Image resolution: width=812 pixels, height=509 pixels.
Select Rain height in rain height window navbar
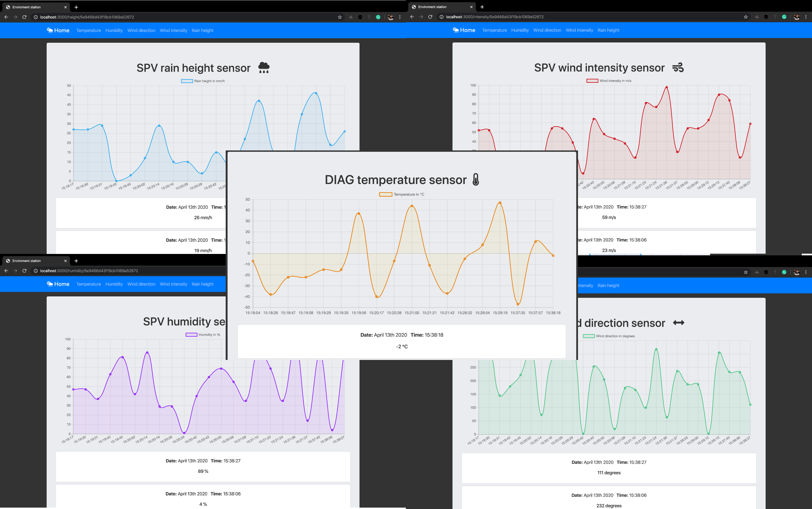(202, 30)
